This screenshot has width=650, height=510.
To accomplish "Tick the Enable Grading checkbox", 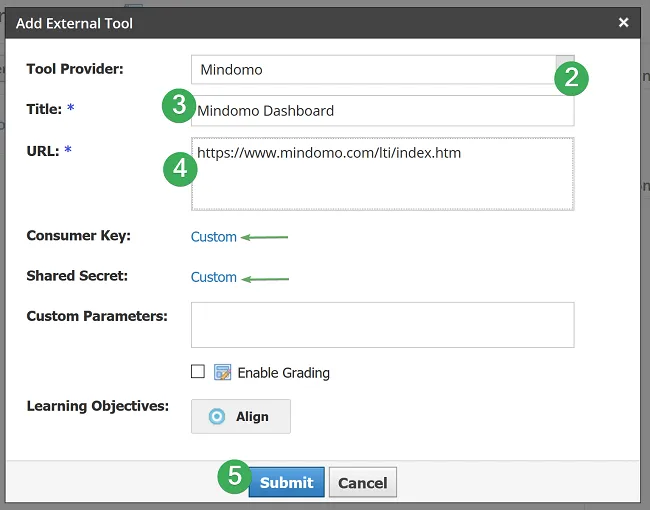I will (x=198, y=372).
